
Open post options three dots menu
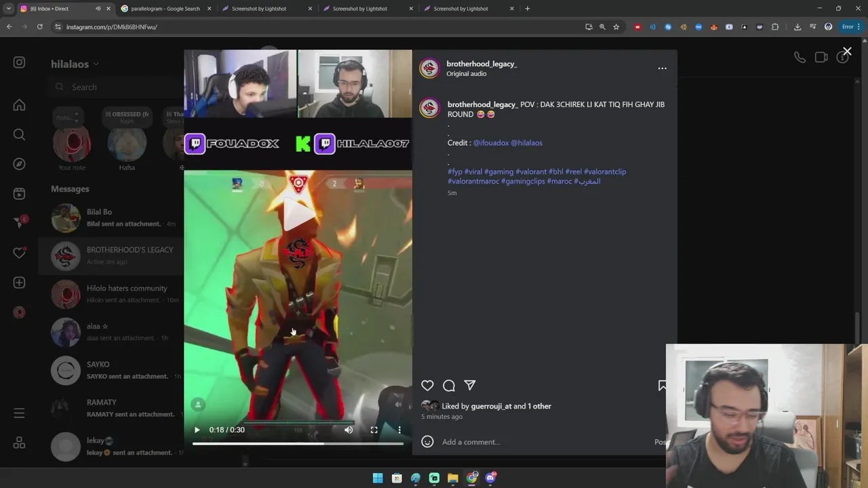click(x=663, y=68)
